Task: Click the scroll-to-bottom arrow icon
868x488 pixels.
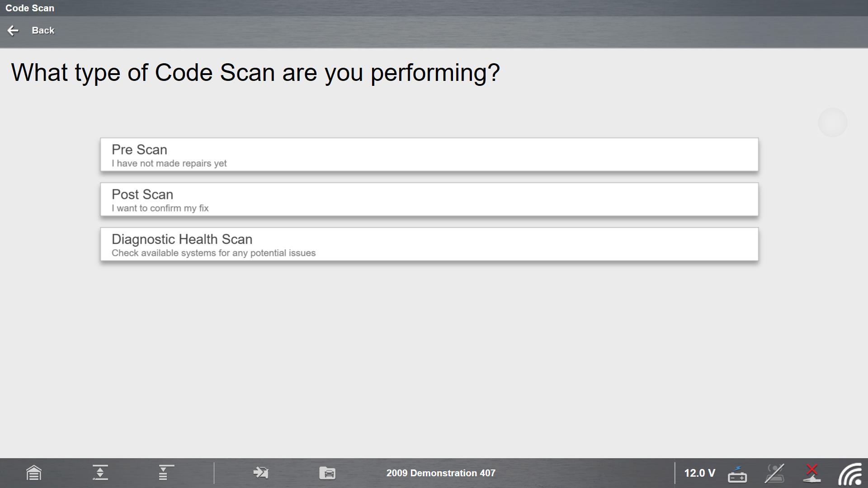Action: [x=100, y=473]
